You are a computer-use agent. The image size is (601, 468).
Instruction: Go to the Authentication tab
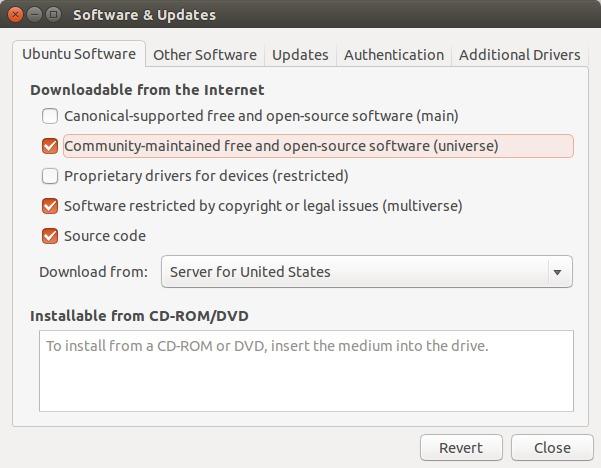(393, 55)
